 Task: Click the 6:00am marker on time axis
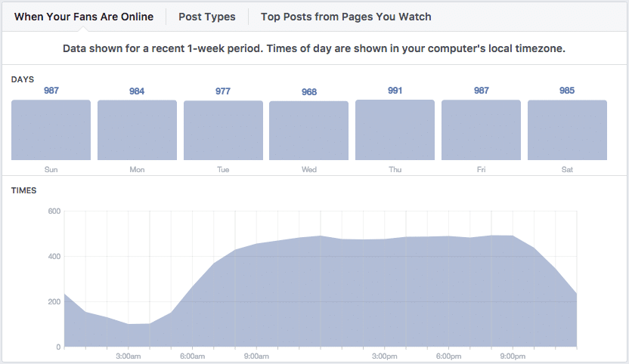tap(193, 355)
